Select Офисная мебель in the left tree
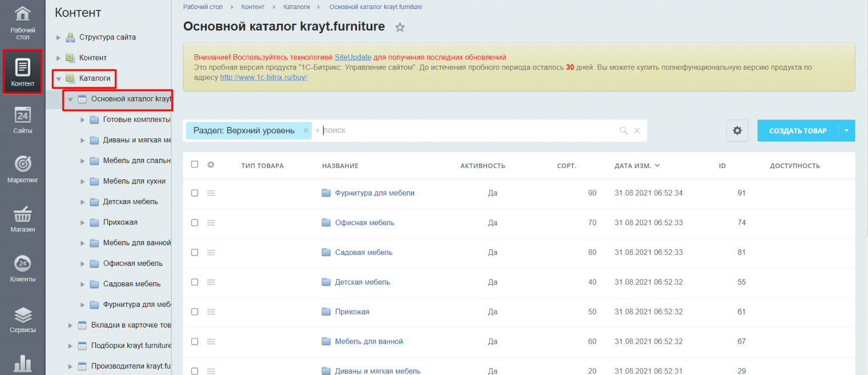This screenshot has height=375, width=868. [x=132, y=264]
